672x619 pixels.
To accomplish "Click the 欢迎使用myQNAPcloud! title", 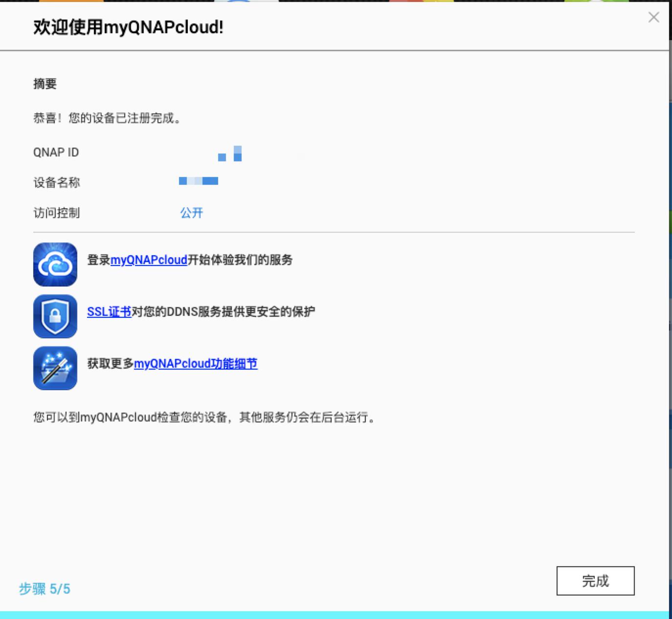I will 129,27.
